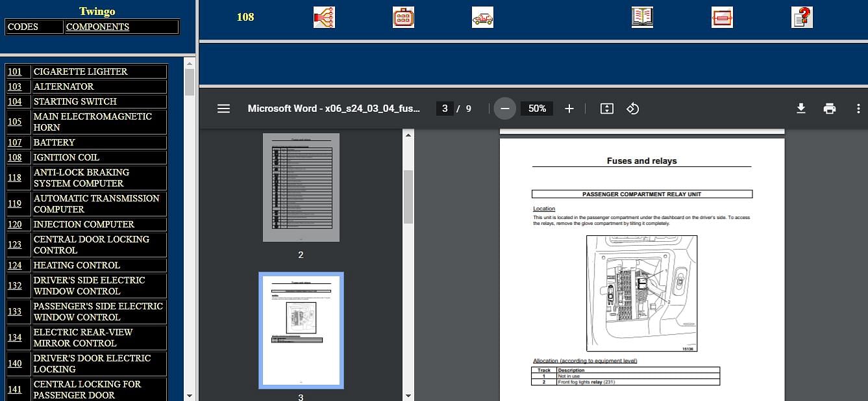Open code 120 Injection Computer link
Screen dimensions: 868x401
[14, 224]
